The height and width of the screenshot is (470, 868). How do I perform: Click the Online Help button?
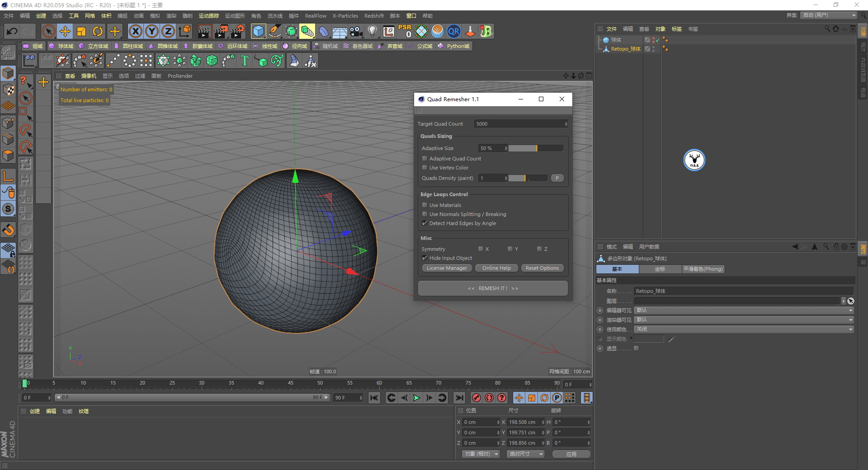click(x=496, y=268)
